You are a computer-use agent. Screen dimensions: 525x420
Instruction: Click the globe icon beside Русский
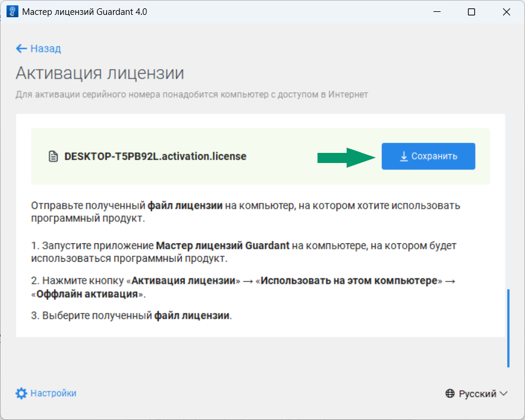coord(449,393)
